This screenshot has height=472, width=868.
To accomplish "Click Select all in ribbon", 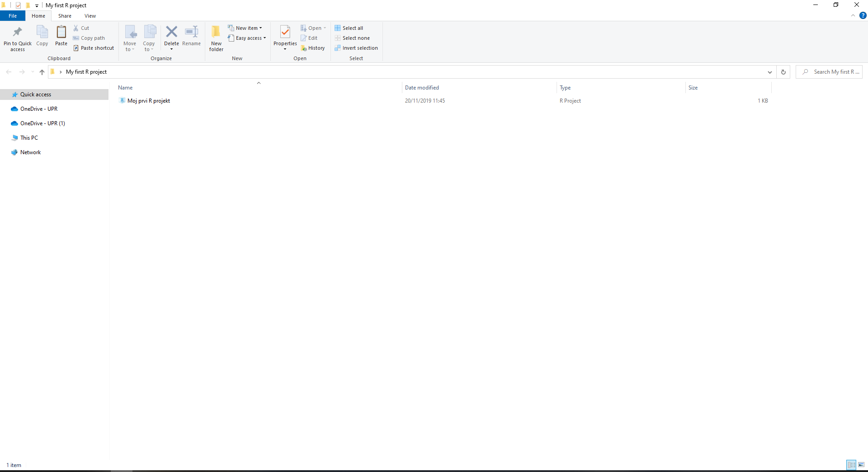I will point(349,28).
